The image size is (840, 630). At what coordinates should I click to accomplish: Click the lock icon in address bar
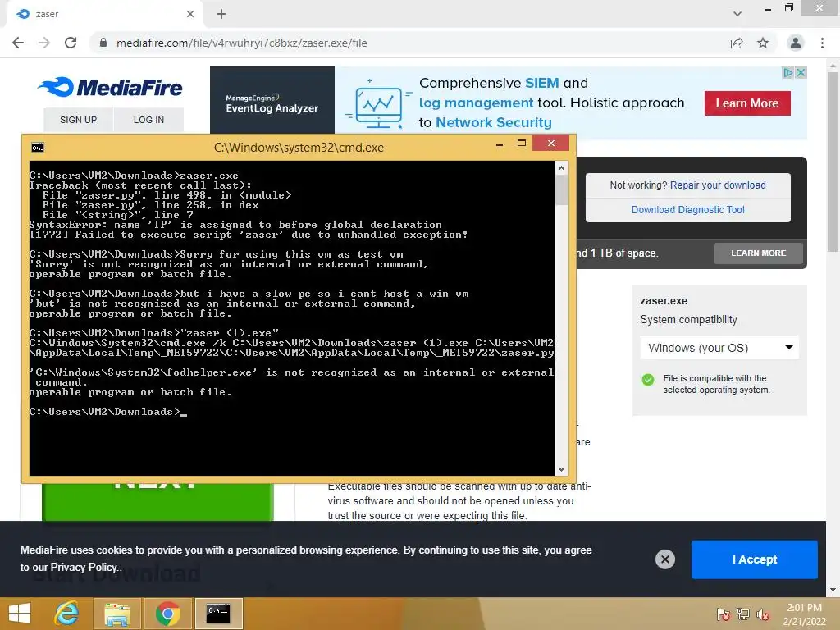click(103, 43)
